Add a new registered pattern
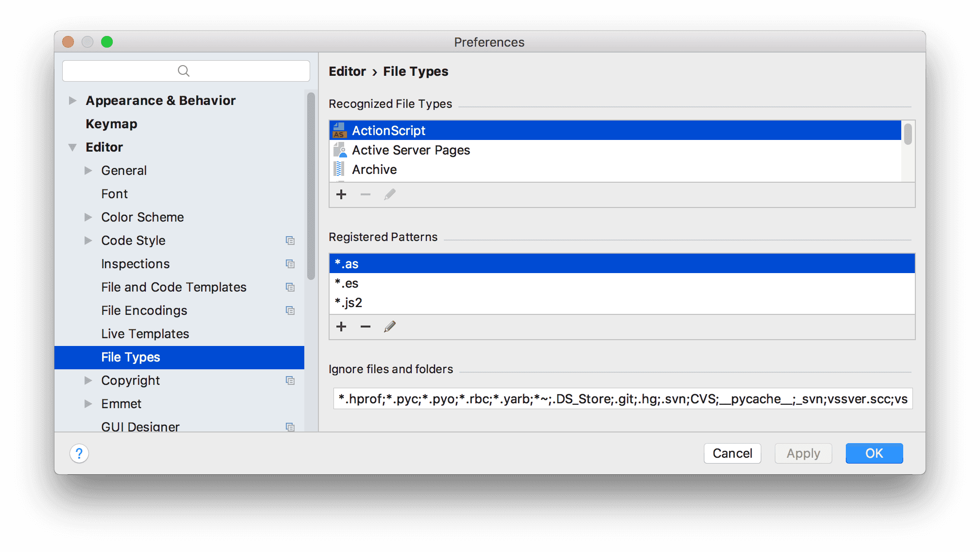This screenshot has width=980, height=552. point(341,327)
